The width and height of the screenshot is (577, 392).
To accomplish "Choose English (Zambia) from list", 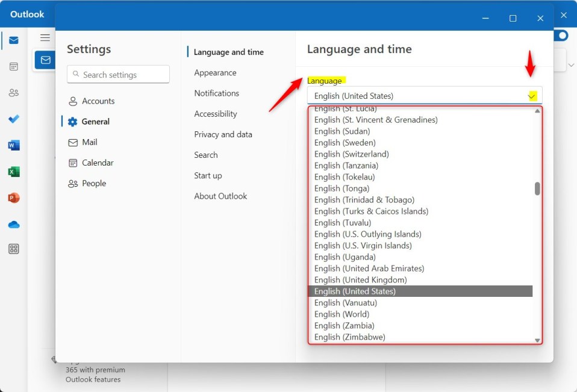I will (x=420, y=325).
